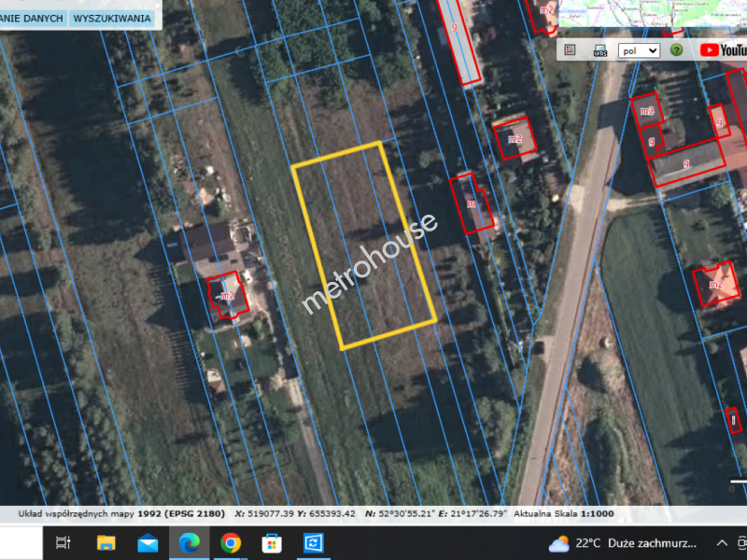This screenshot has height=560, width=747.
Task: Click the Y coordinate value 655393.42
Action: pyautogui.click(x=332, y=514)
